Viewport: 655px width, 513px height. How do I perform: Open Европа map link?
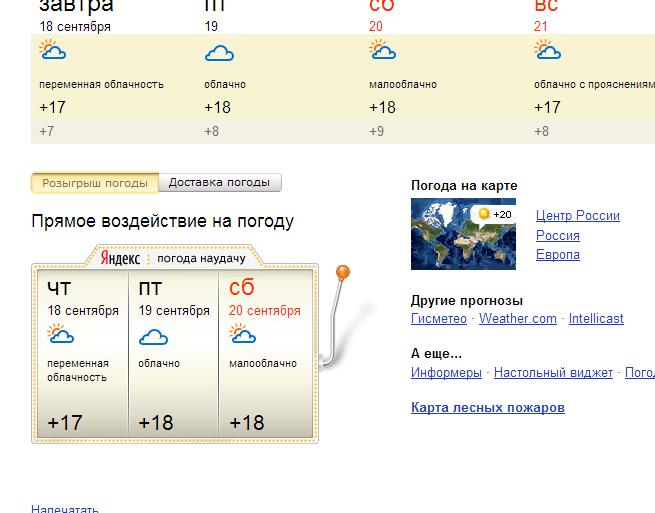[x=558, y=255]
